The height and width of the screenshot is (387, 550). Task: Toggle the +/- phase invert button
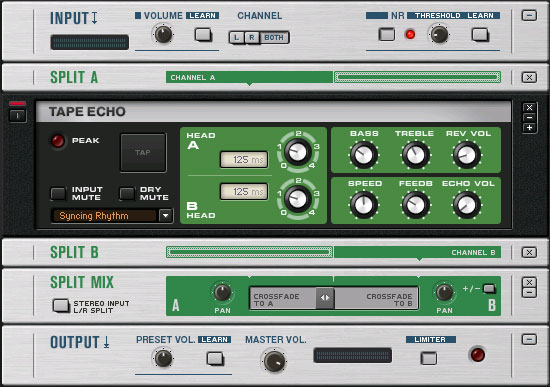click(489, 289)
